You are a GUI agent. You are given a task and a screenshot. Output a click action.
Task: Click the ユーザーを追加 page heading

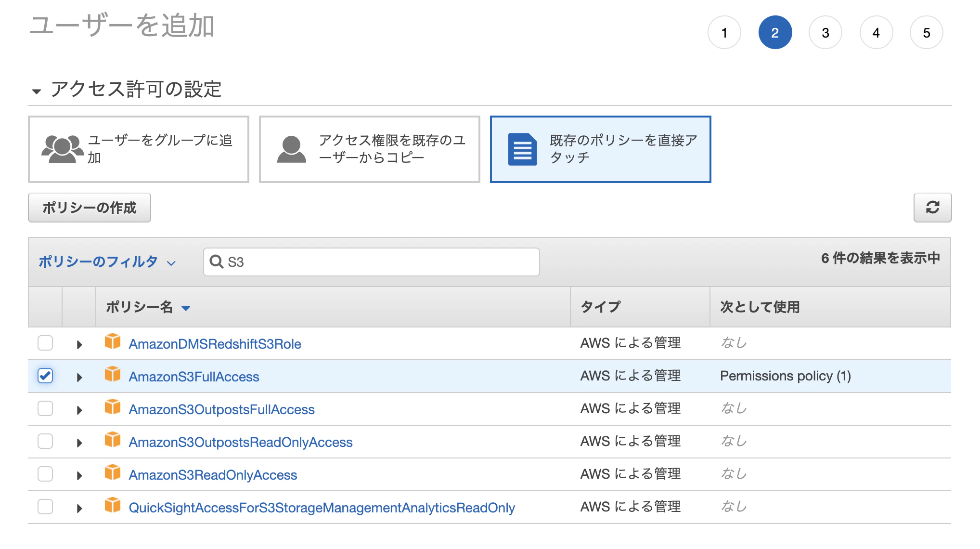(x=122, y=26)
